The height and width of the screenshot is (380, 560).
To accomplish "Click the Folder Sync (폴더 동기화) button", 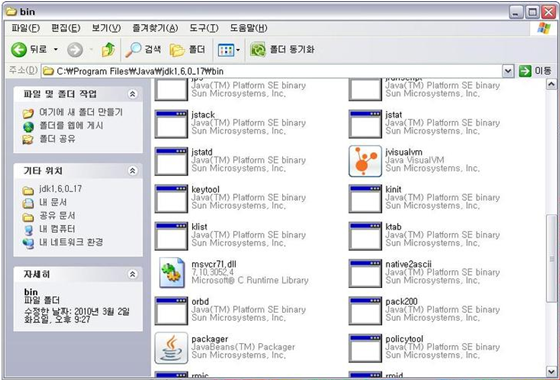I will pos(282,50).
